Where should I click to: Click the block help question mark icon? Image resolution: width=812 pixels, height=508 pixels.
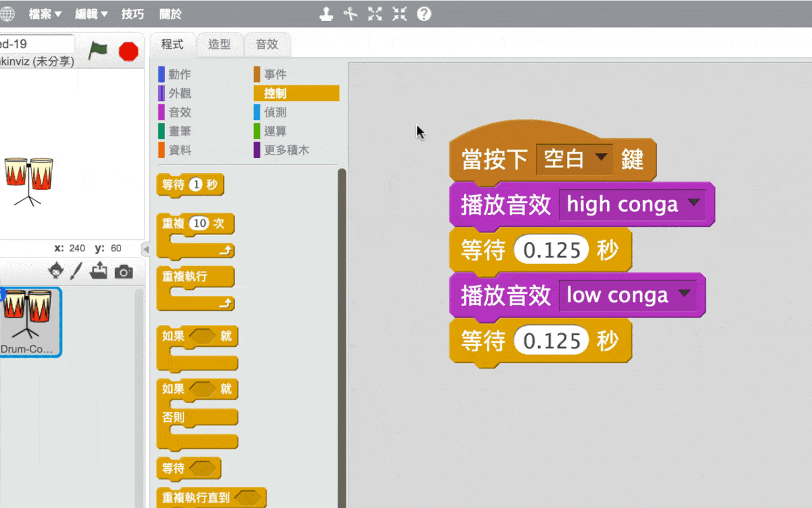pos(424,14)
